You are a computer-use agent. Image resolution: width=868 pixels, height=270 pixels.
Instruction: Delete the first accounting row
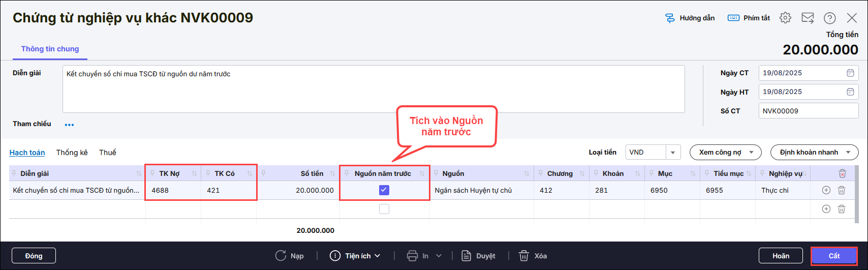[x=842, y=190]
